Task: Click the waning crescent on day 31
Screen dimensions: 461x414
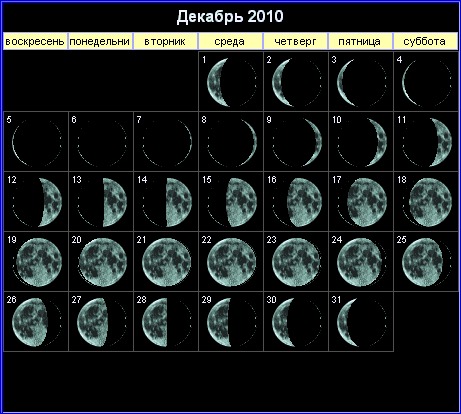Action: click(362, 322)
